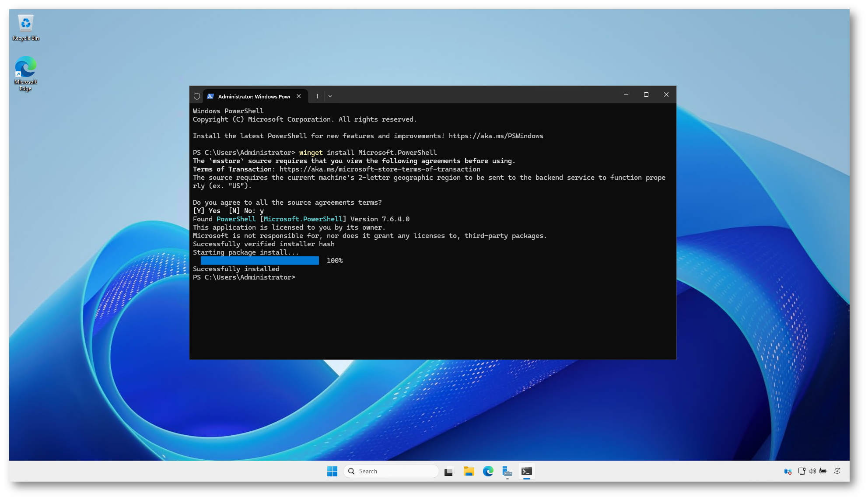Click the battery charging tray icon
Image resolution: width=868 pixels, height=500 pixels.
coord(823,471)
